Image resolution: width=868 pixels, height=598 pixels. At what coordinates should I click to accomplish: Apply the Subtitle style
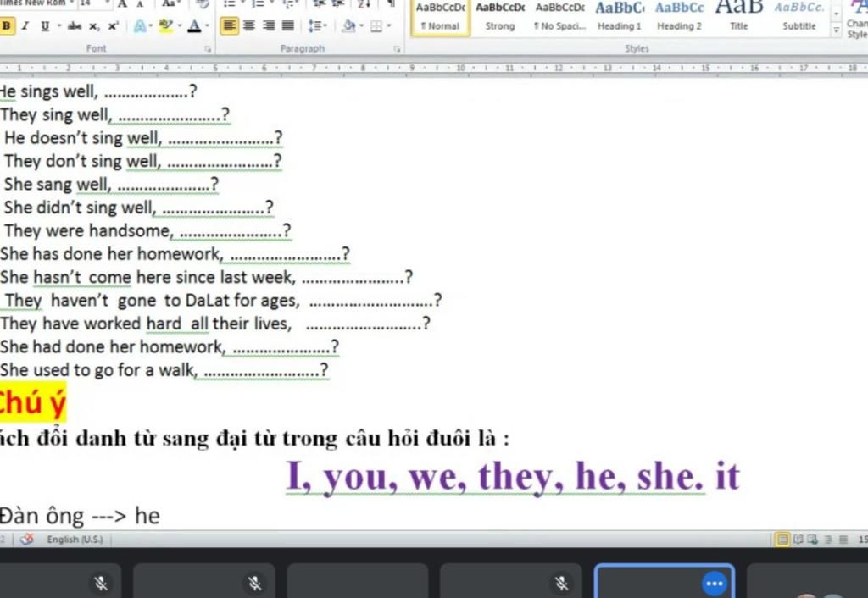(798, 17)
